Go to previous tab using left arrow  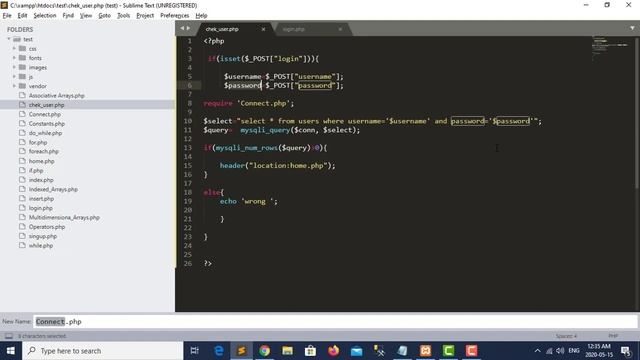[182, 28]
